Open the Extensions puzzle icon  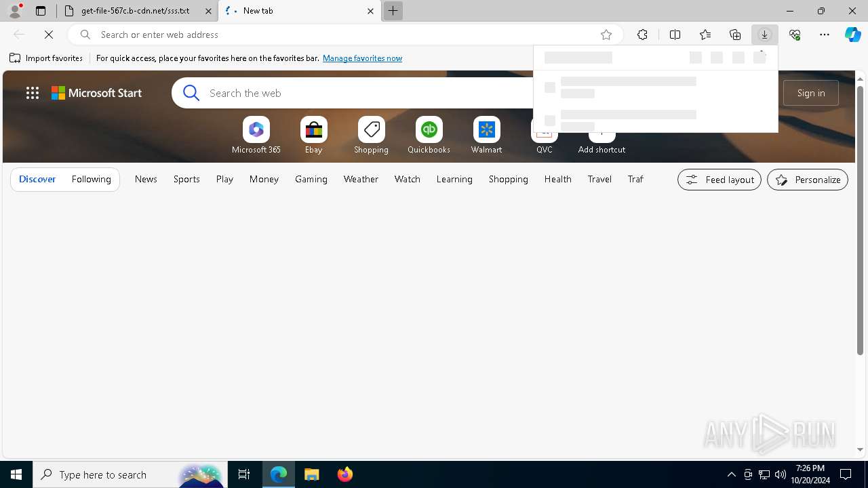(642, 35)
